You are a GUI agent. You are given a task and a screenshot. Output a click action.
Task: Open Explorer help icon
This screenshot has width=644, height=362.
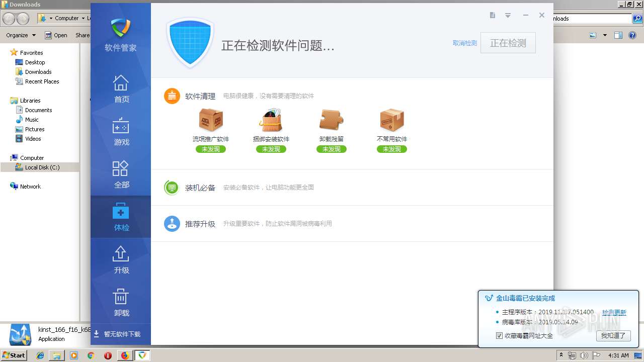click(x=633, y=35)
